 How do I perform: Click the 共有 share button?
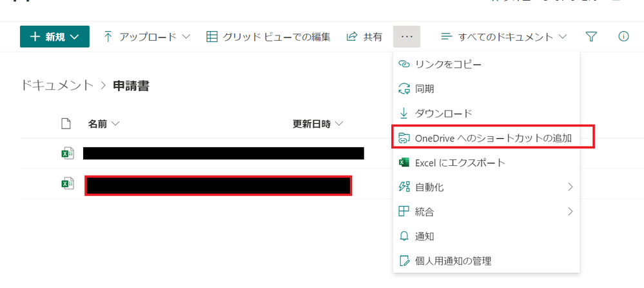coord(364,37)
